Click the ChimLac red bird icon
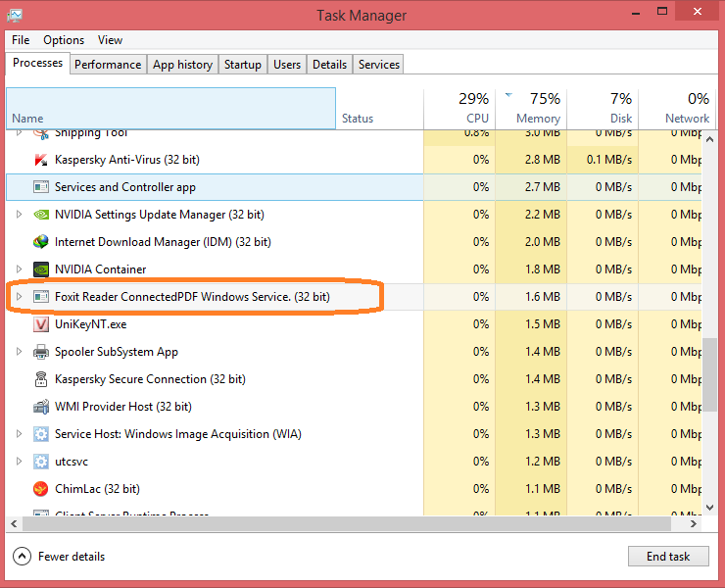 [41, 489]
